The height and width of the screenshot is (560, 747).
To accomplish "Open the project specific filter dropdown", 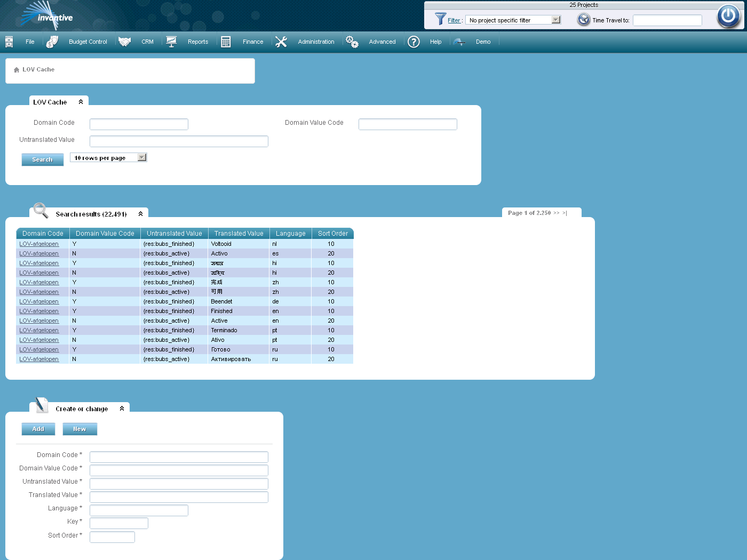I will click(557, 19).
